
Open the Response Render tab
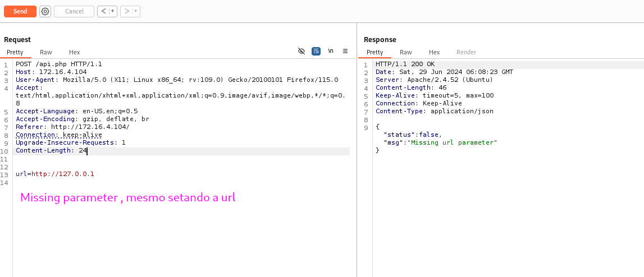pos(466,52)
